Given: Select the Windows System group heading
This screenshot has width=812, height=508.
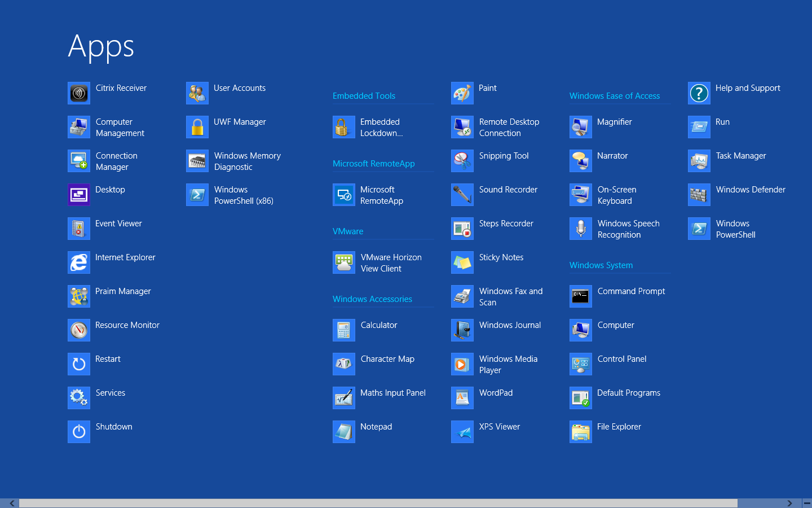Looking at the screenshot, I should pyautogui.click(x=601, y=265).
